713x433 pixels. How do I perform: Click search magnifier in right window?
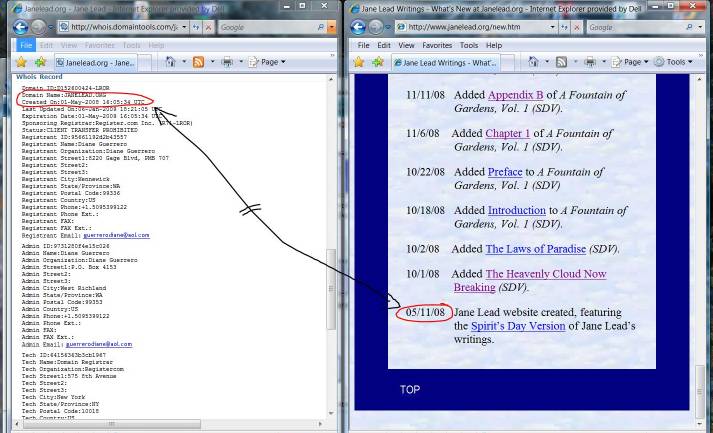[689, 27]
